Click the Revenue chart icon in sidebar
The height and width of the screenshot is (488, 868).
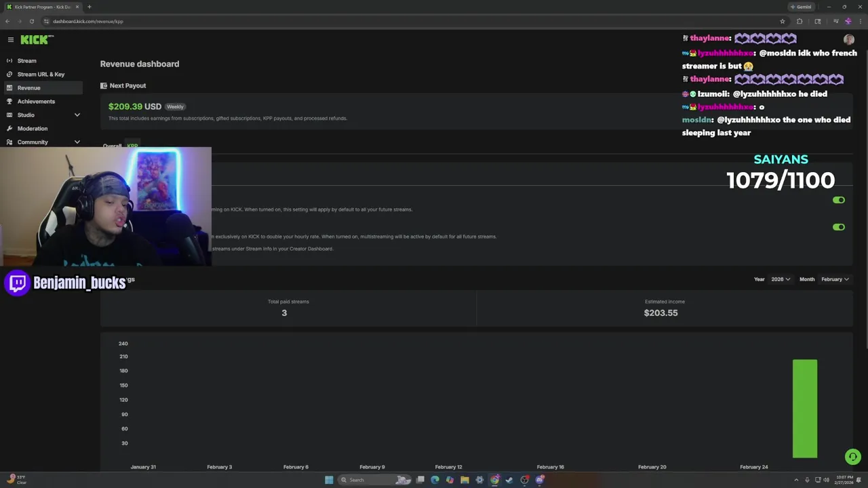9,87
